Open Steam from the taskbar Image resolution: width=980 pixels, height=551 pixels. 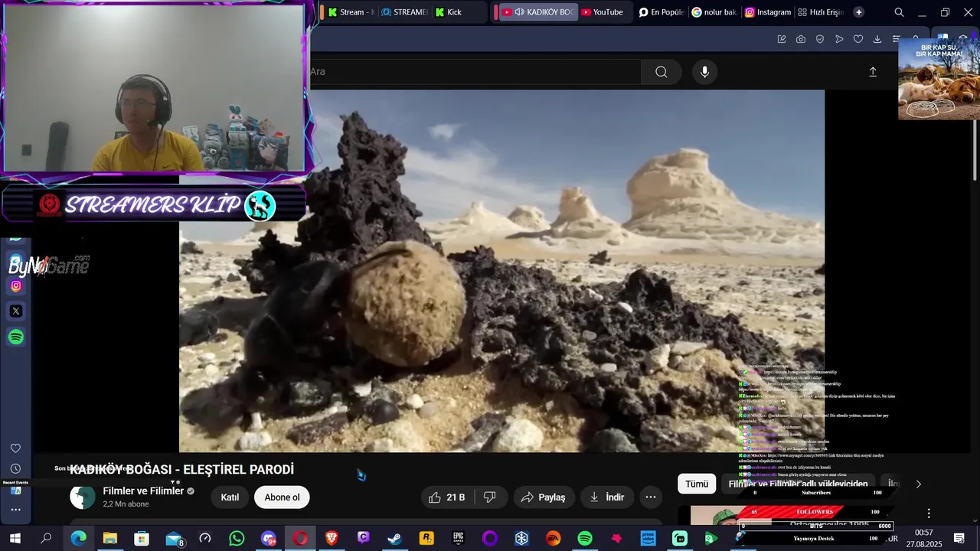click(394, 539)
